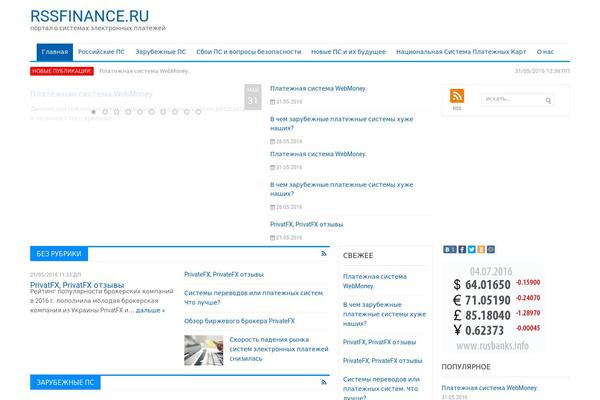Open the WebMoney ticker link beside Новые публикации
Viewport: 600px width, 400px height.
pos(144,71)
